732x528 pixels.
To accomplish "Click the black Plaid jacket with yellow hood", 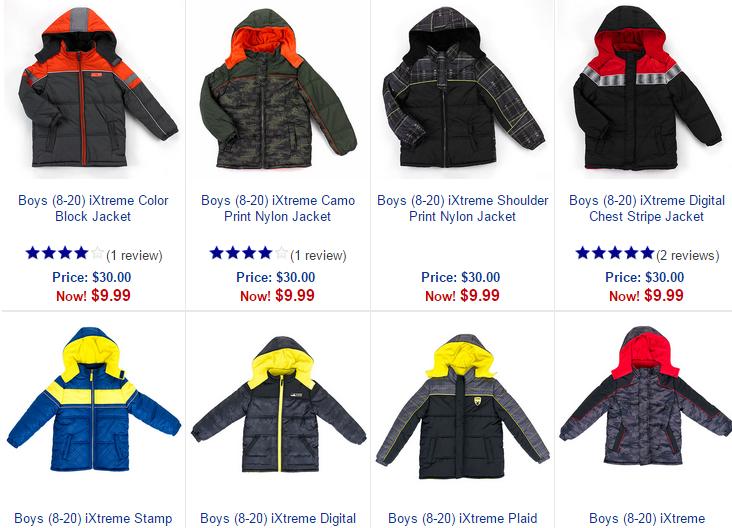I will click(463, 407).
